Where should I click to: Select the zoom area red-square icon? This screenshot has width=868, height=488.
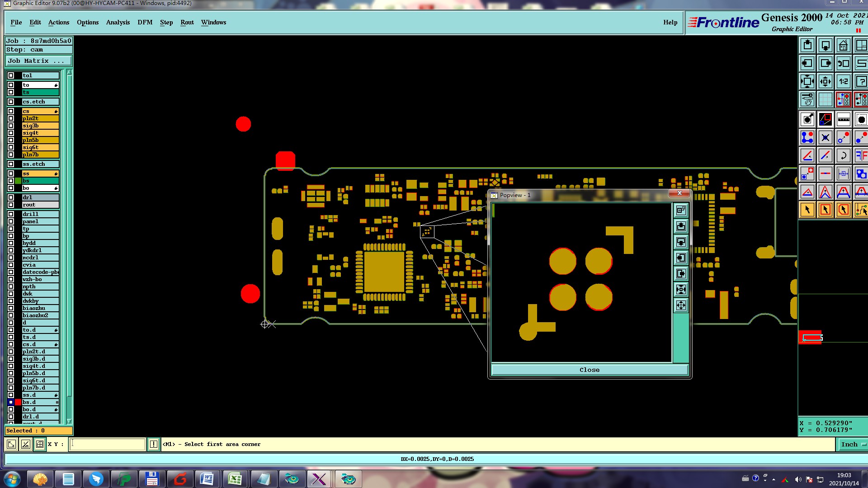click(x=825, y=120)
